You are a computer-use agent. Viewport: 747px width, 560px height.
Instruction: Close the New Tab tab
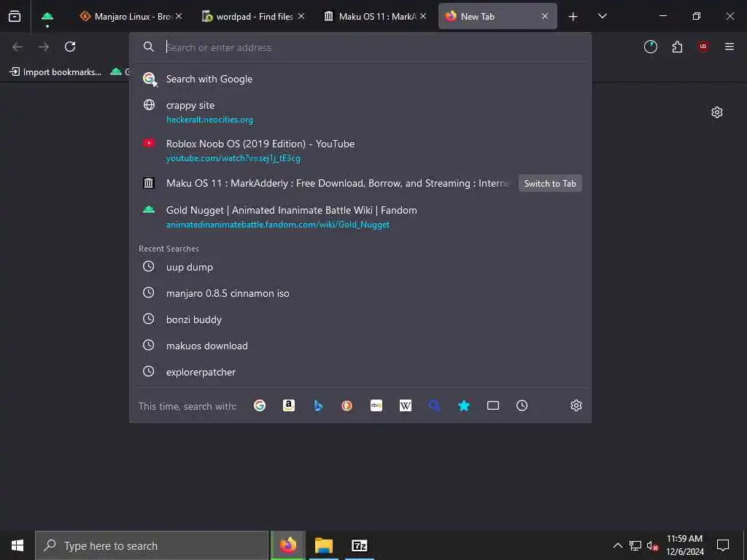[x=544, y=16]
